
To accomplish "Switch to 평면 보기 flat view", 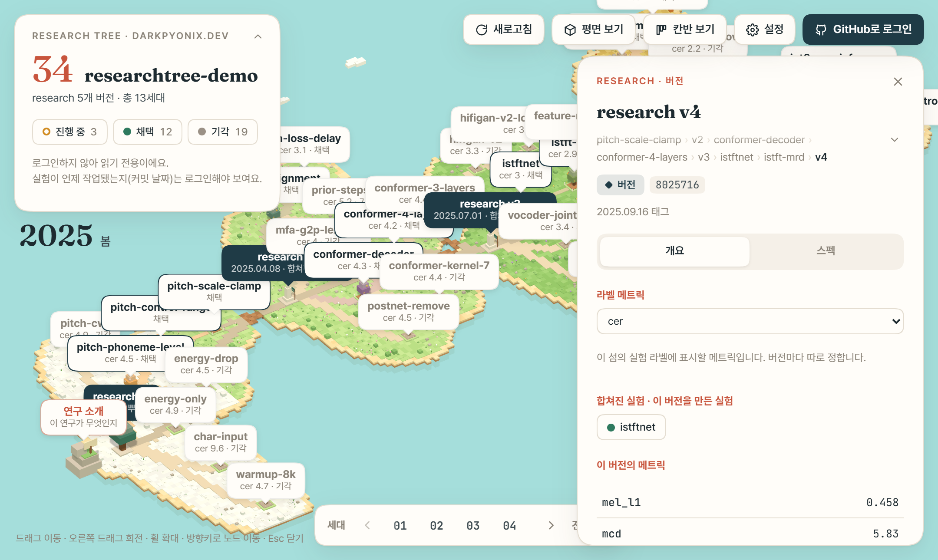I will (x=593, y=30).
